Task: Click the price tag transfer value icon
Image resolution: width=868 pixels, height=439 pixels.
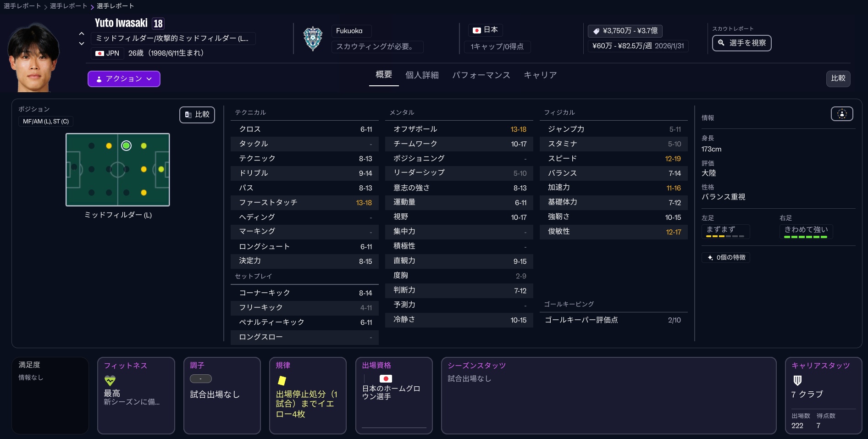Action: [x=596, y=31]
